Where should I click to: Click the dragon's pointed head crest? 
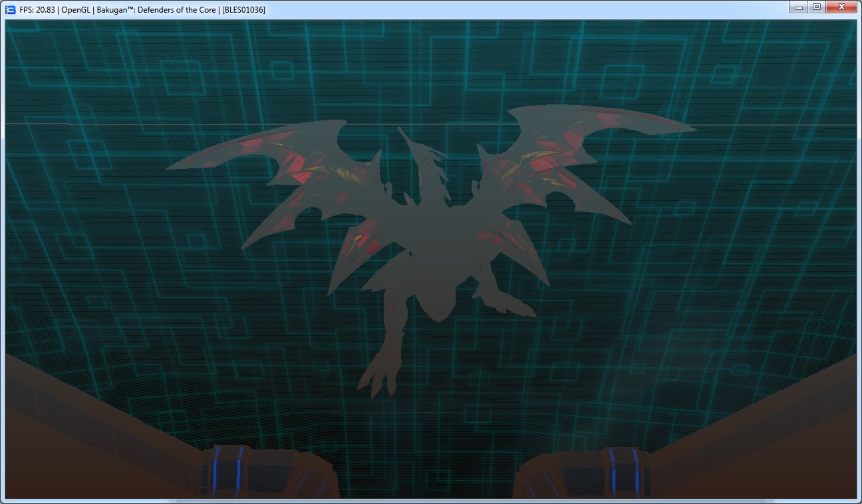click(416, 152)
